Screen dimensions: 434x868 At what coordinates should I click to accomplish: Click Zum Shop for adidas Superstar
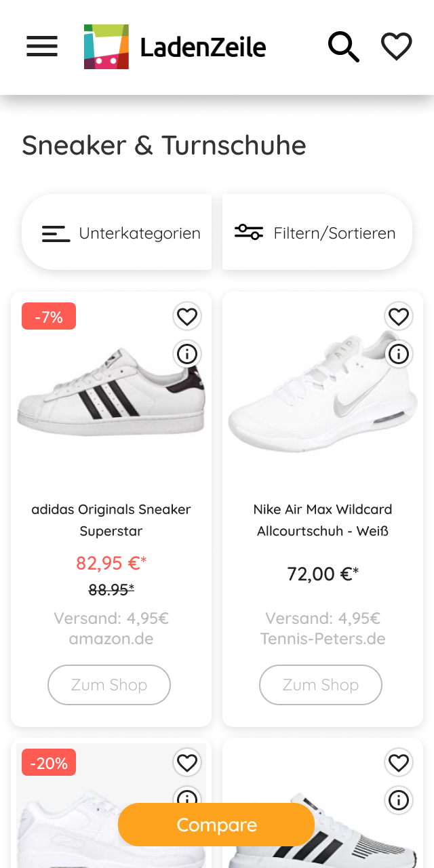[x=109, y=685]
